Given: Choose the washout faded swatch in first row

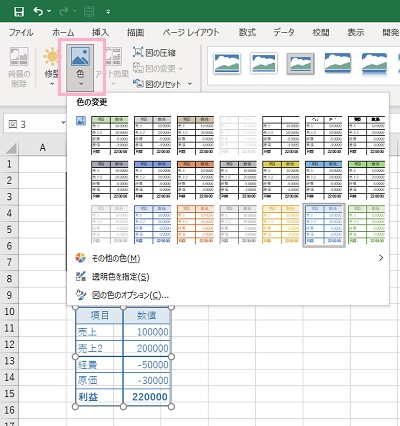Looking at the screenshot, I should (238, 135).
